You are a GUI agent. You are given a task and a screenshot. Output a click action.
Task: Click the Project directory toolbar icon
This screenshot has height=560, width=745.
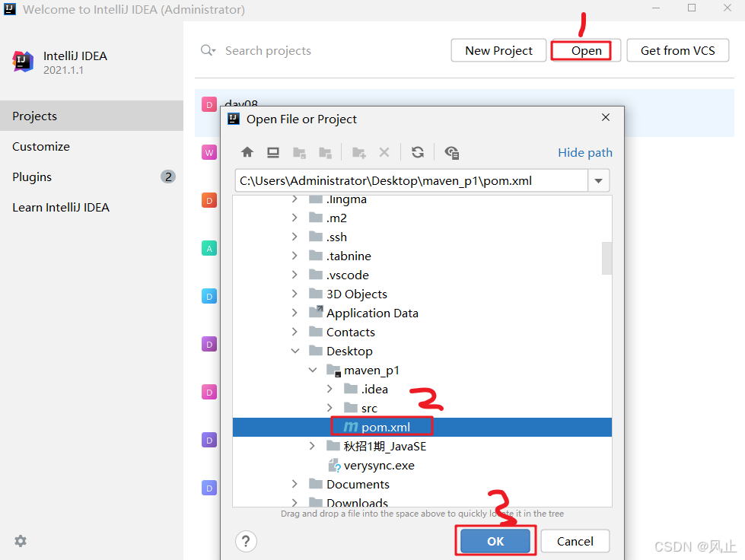point(299,152)
